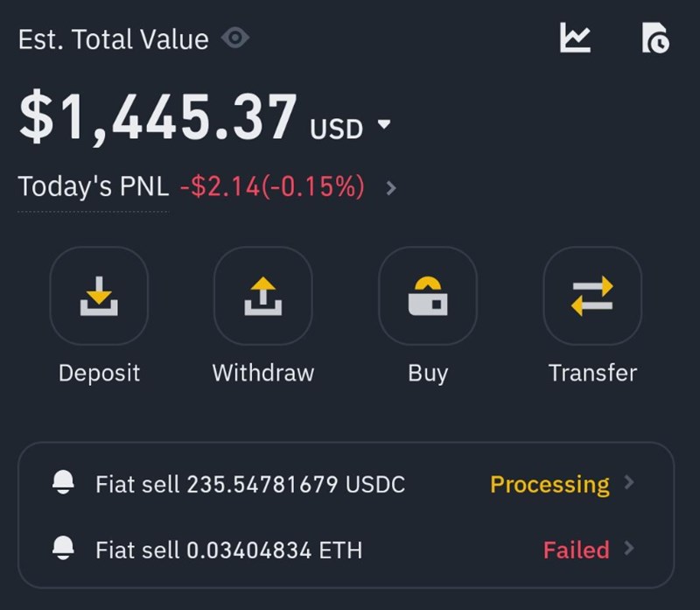
Task: Hide balance with the eye icon
Action: tap(235, 39)
